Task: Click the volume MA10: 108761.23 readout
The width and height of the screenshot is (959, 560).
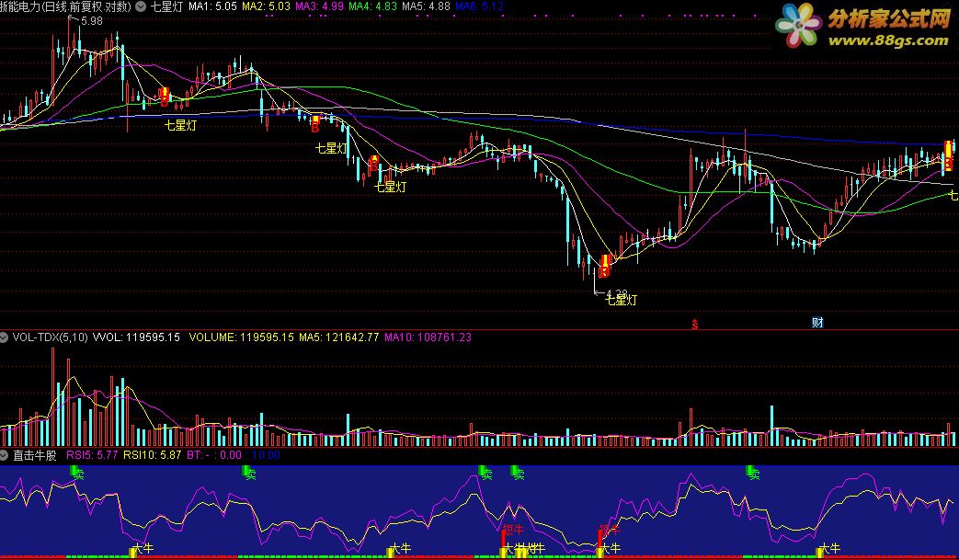Action: [428, 337]
